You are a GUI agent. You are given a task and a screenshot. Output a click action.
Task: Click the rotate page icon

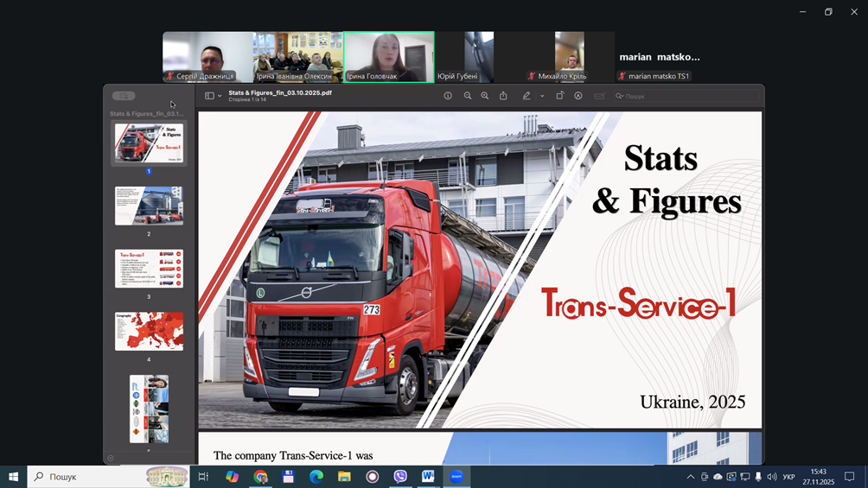pyautogui.click(x=559, y=96)
